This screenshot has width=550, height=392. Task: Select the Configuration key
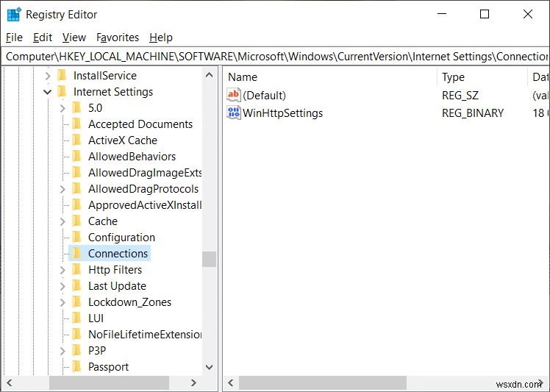tap(121, 238)
